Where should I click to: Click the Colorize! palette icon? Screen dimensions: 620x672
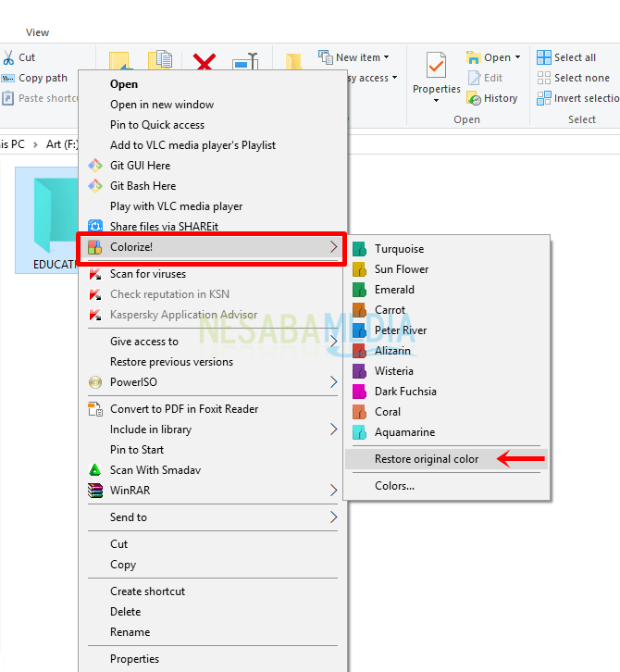click(95, 247)
